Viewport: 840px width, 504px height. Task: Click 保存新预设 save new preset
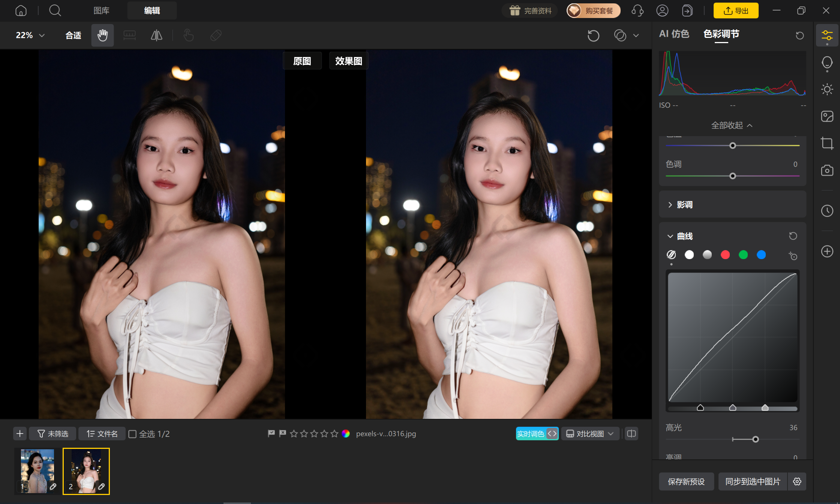[x=686, y=481]
